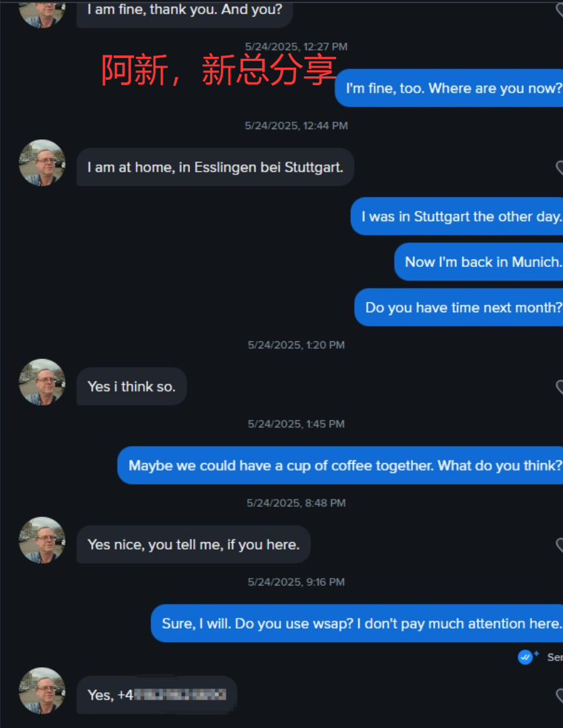Screen dimensions: 563x728
Task: Open avatar beside "I am at home" message
Action: point(42,163)
